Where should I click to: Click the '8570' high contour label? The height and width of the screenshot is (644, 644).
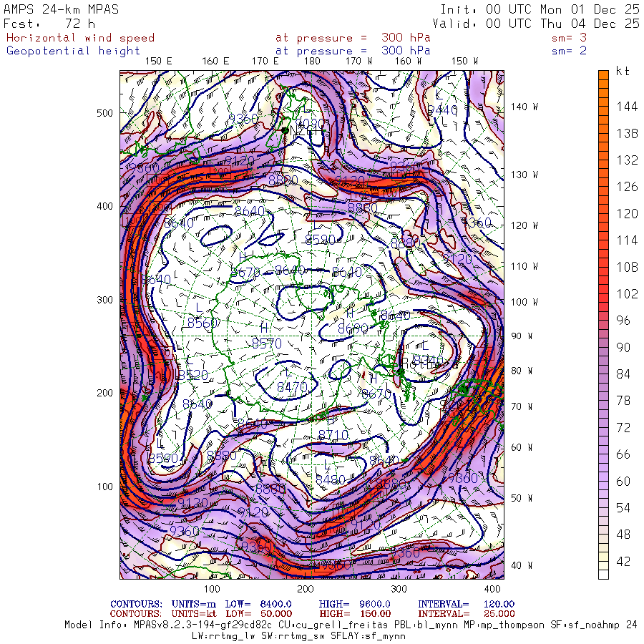pyautogui.click(x=267, y=343)
